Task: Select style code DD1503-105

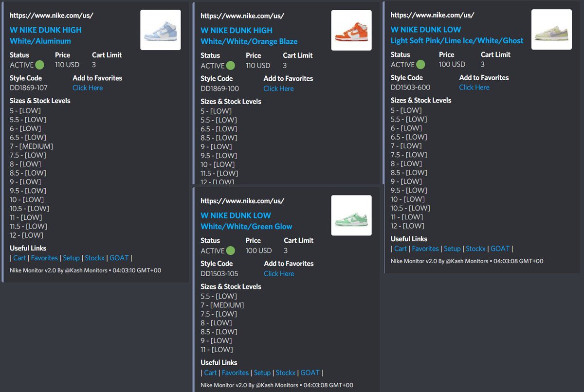Action: pos(219,273)
